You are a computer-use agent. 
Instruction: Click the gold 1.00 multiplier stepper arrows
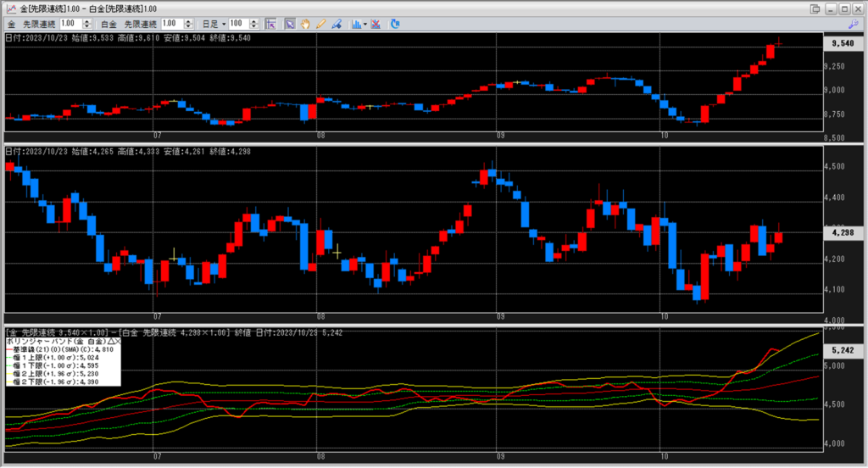click(87, 24)
